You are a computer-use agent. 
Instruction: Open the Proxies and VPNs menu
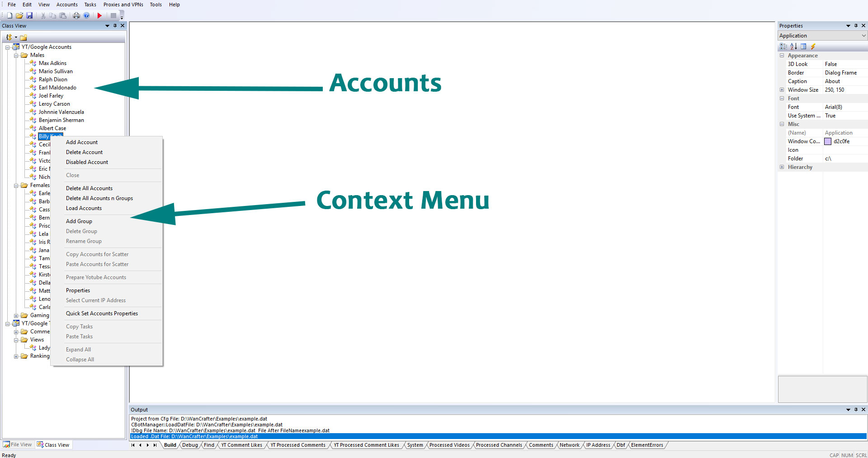tap(123, 5)
